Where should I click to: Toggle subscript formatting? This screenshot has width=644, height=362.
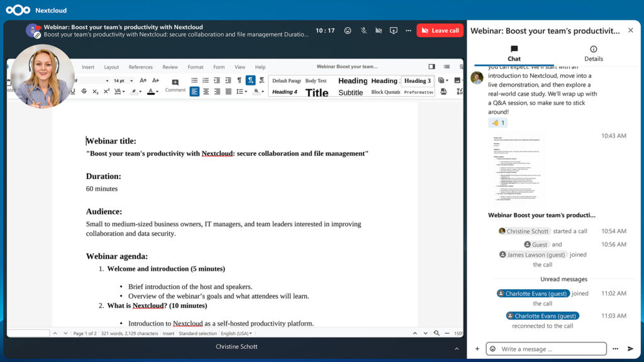coord(95,91)
